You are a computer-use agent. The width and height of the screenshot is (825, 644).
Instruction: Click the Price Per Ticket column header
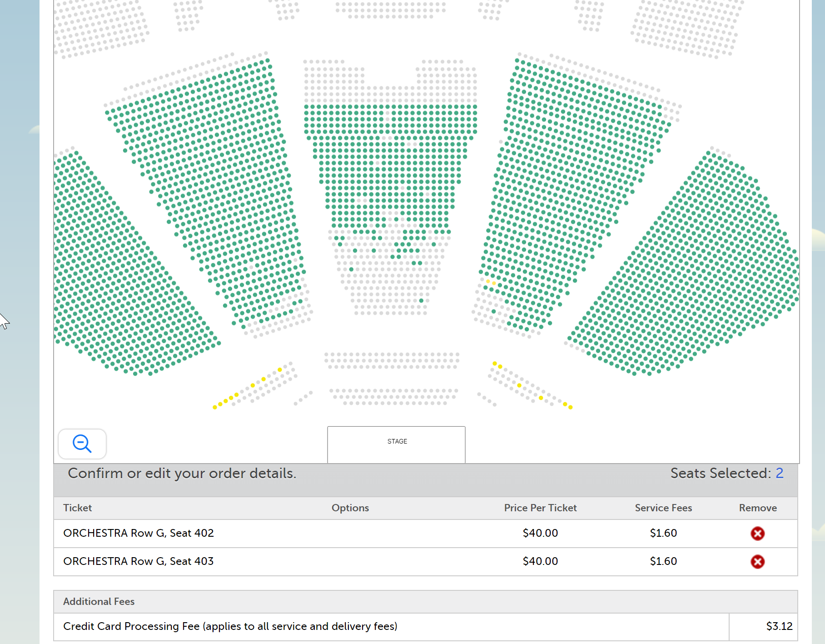(540, 508)
